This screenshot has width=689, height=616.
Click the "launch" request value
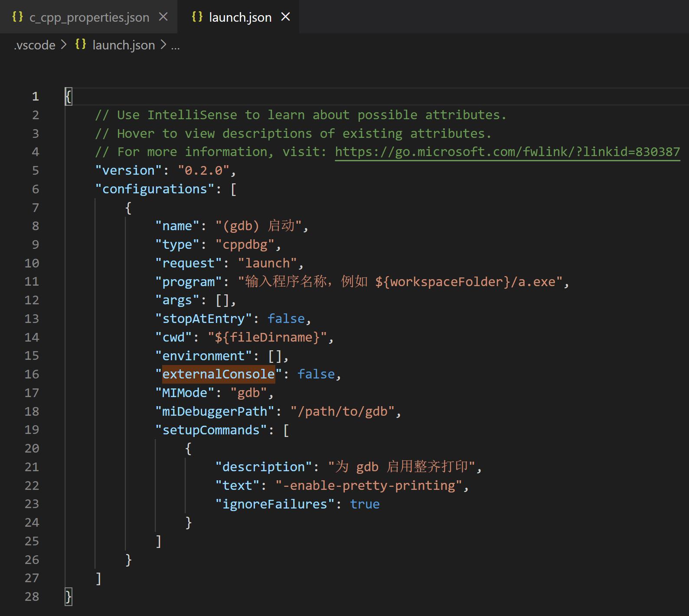click(268, 263)
